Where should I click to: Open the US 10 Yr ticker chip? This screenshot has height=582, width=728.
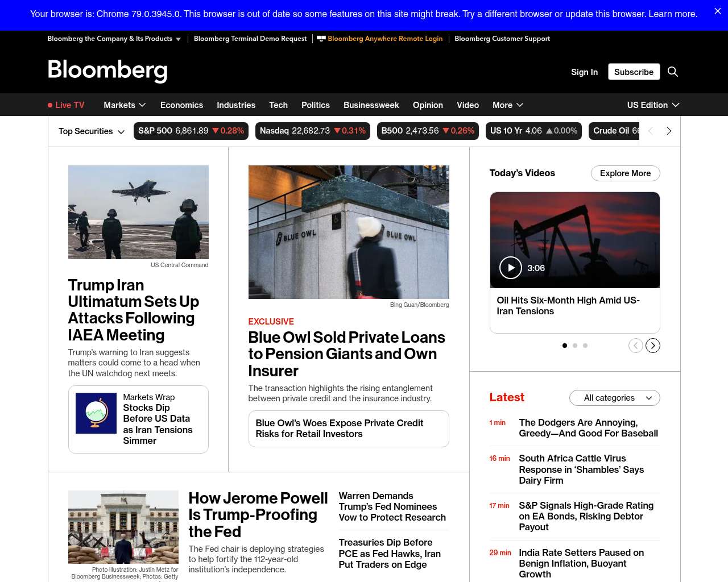tap(533, 131)
